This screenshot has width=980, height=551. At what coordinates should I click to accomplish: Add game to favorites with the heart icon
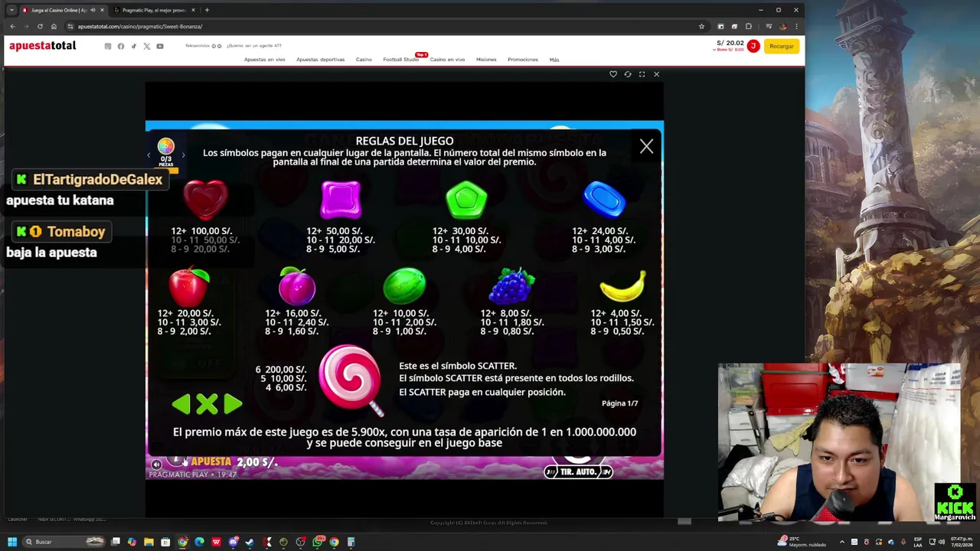tap(613, 74)
